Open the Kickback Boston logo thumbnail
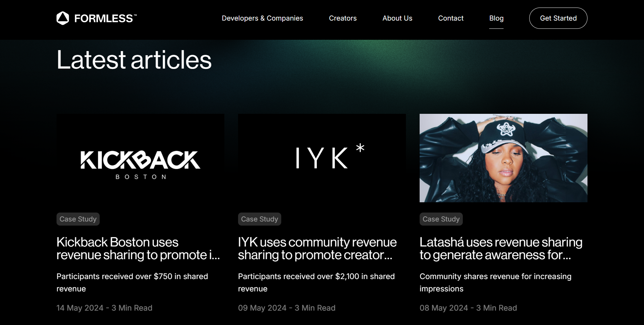Viewport: 644px width, 325px height. tap(140, 158)
